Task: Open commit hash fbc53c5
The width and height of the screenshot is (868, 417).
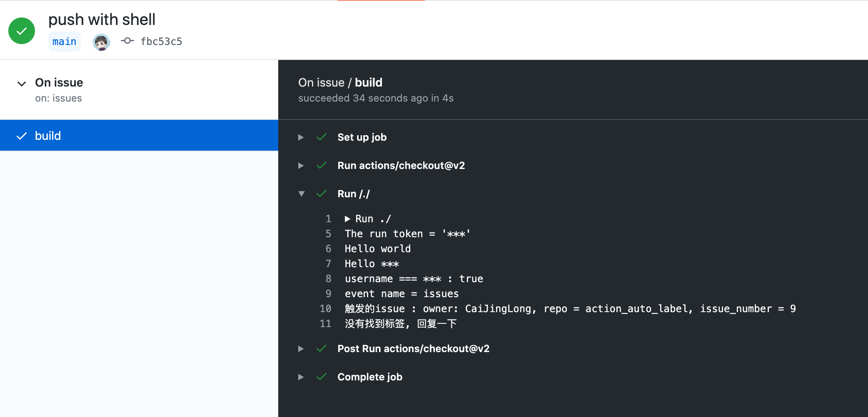Action: (161, 42)
